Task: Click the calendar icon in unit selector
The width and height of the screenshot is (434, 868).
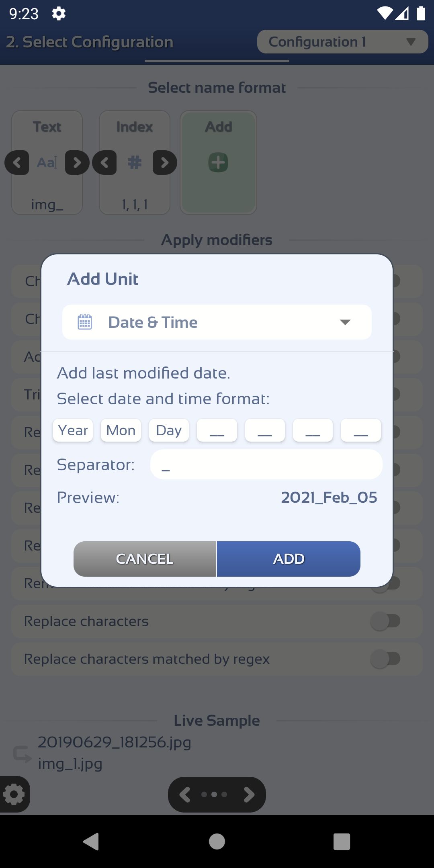Action: click(x=85, y=322)
